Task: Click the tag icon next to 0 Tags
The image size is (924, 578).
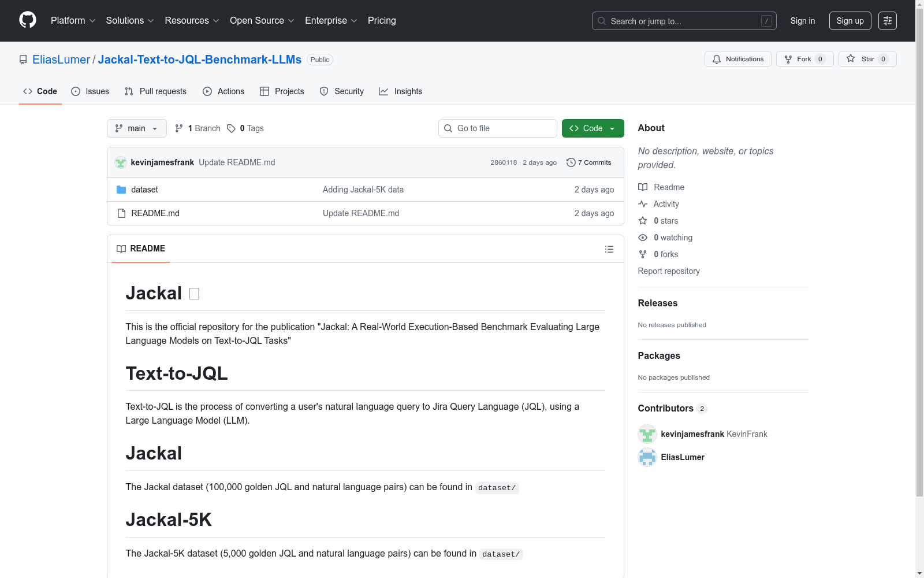Action: [231, 128]
